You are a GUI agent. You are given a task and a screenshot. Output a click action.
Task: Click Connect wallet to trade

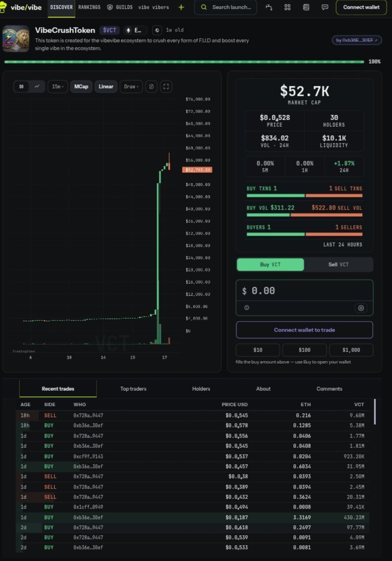coord(305,330)
